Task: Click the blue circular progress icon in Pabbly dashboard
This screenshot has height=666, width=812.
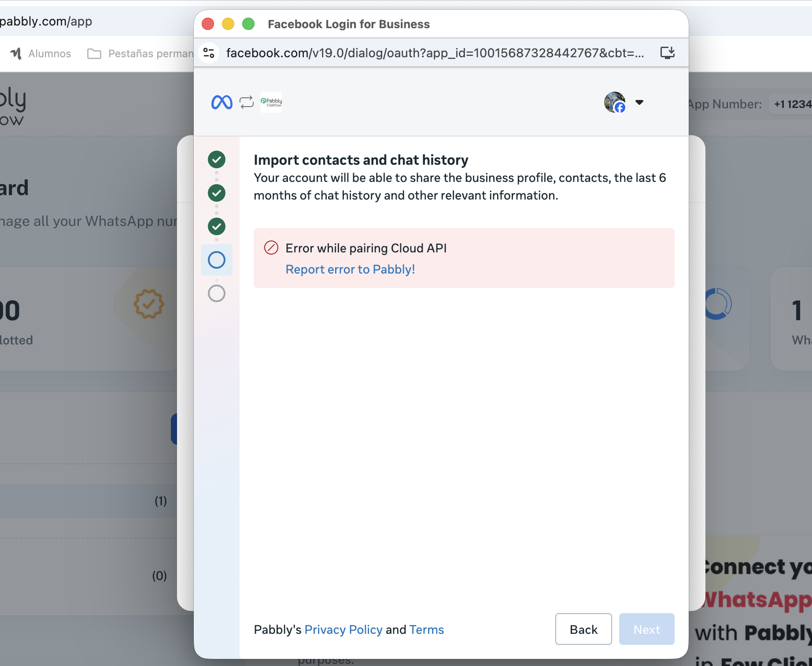Action: (718, 304)
